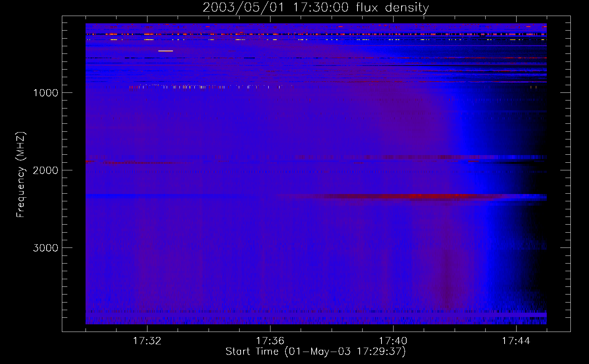Click the short white horizontal line near 17:32
The width and height of the screenshot is (589, 364).
(x=166, y=51)
